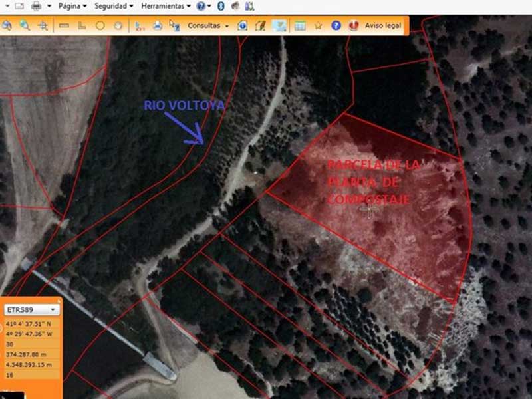Select the circle drawing tool

coord(100,26)
